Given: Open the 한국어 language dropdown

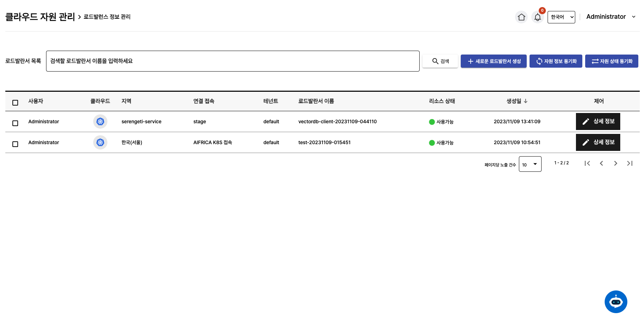Looking at the screenshot, I should (561, 17).
